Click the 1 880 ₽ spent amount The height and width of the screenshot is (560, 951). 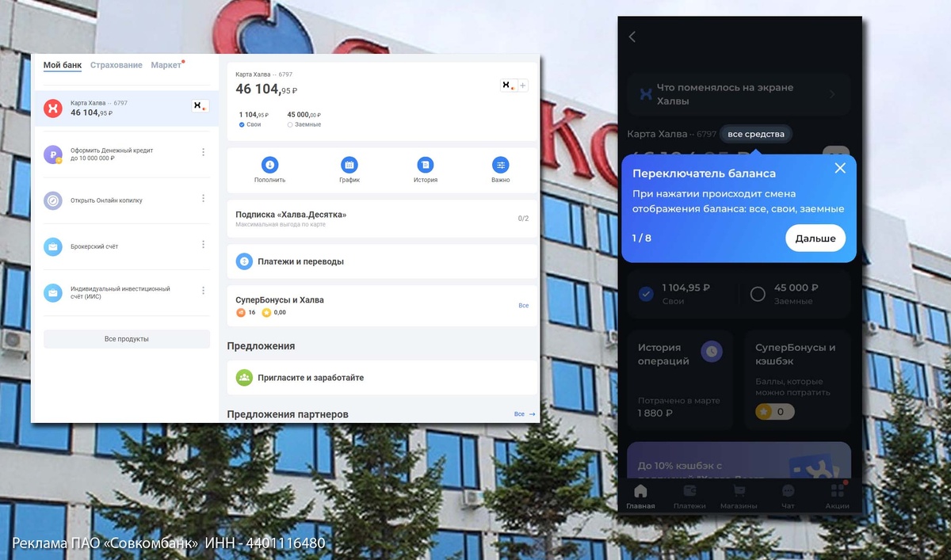pos(655,413)
